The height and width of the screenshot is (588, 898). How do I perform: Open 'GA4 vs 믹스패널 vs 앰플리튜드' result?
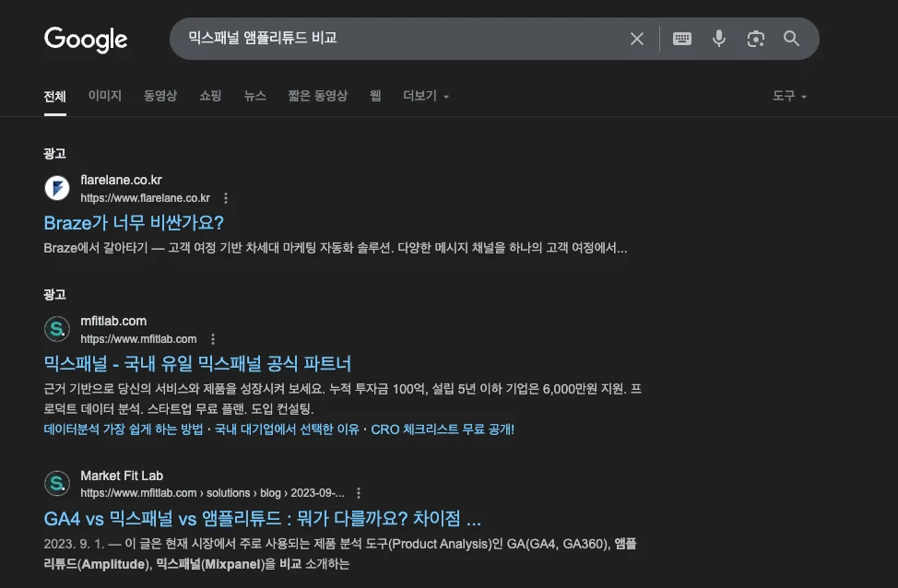pyautogui.click(x=263, y=518)
